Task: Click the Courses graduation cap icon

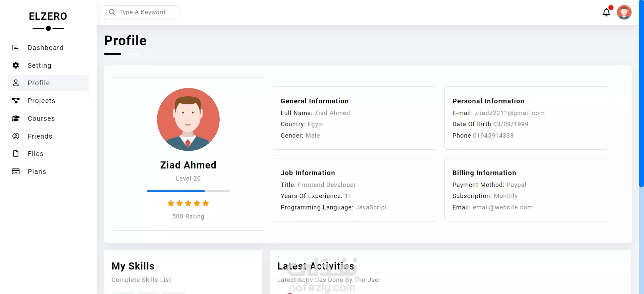Action: click(x=16, y=118)
